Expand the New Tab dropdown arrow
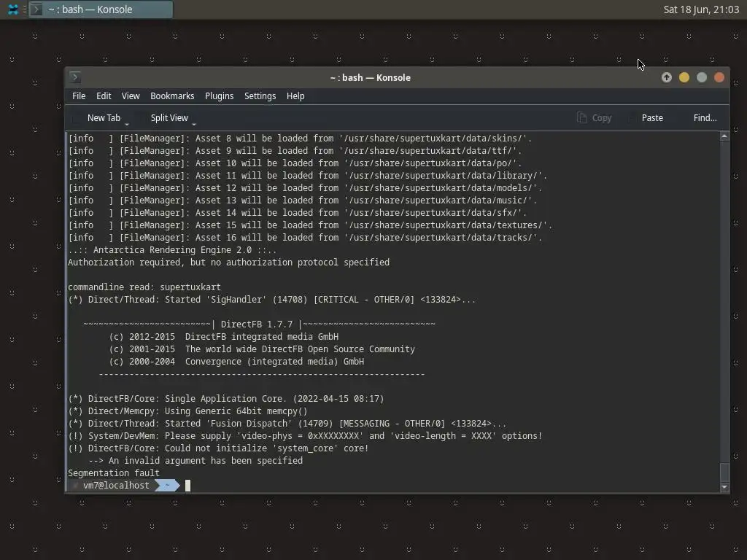This screenshot has width=747, height=560. (127, 123)
